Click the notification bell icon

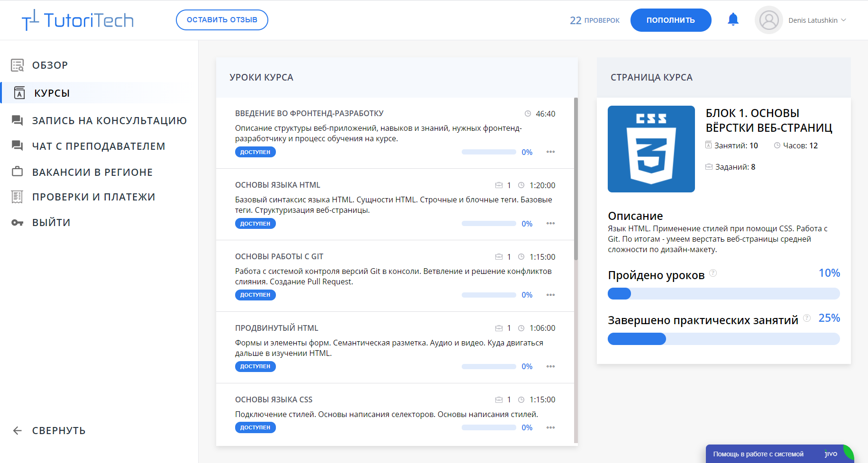(x=733, y=19)
